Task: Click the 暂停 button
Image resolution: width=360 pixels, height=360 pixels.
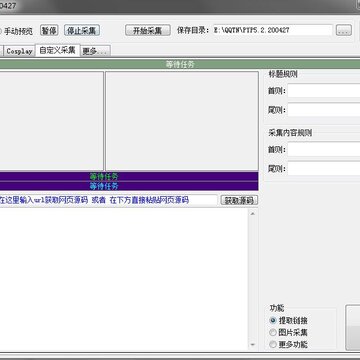Action: 49,30
